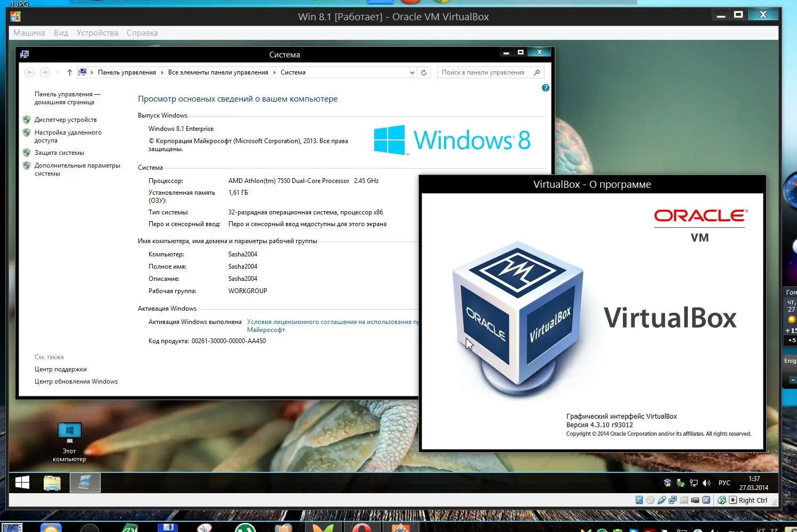Viewport: 797px width, 532px height.
Task: Click the shared folders indicator icon
Action: point(684,500)
